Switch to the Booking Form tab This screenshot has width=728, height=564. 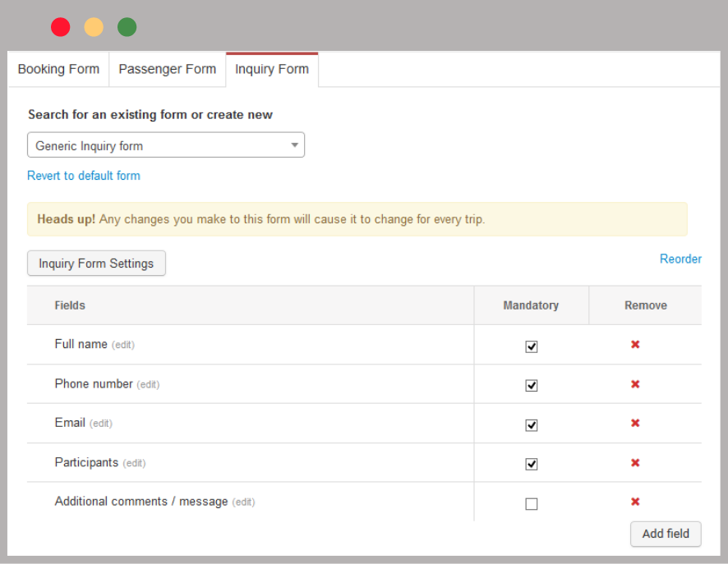point(58,70)
